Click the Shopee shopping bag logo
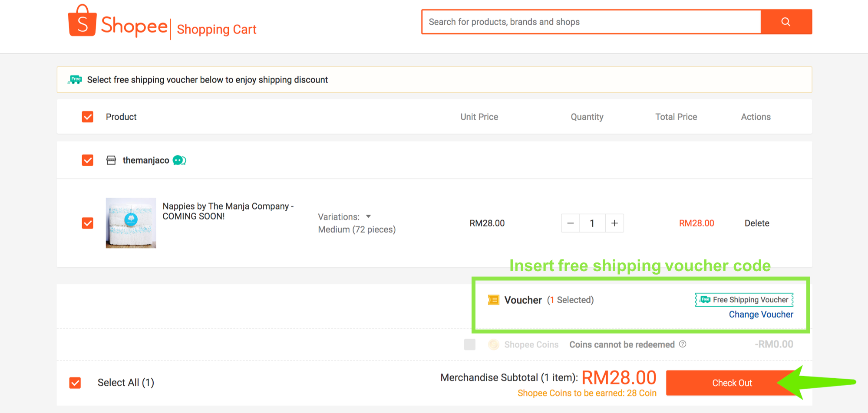Screen dimensions: 868x413 pyautogui.click(x=82, y=20)
